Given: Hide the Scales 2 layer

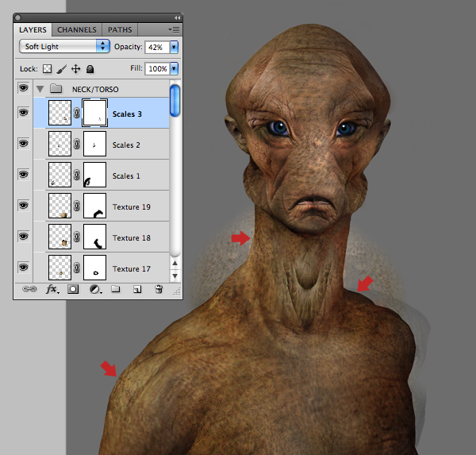Looking at the screenshot, I should coord(23,144).
